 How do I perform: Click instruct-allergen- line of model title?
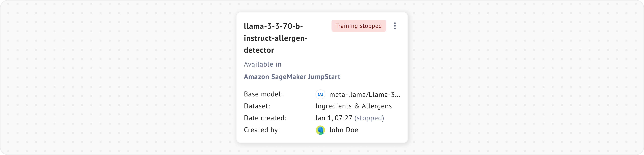click(x=275, y=38)
